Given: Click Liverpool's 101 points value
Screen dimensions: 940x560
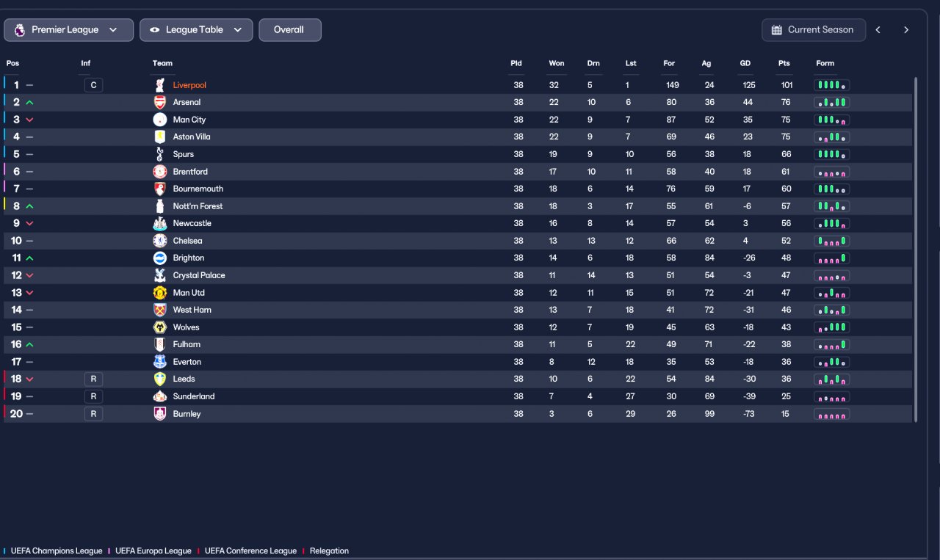Looking at the screenshot, I should click(x=787, y=85).
